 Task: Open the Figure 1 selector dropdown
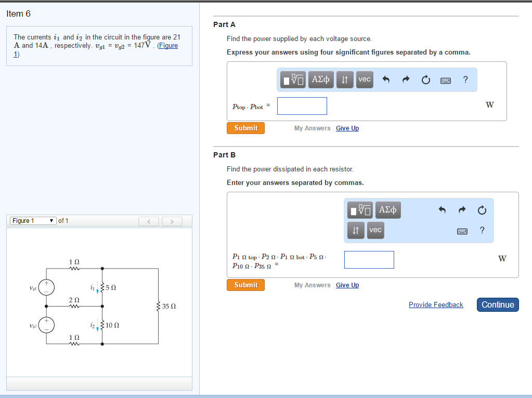click(33, 220)
